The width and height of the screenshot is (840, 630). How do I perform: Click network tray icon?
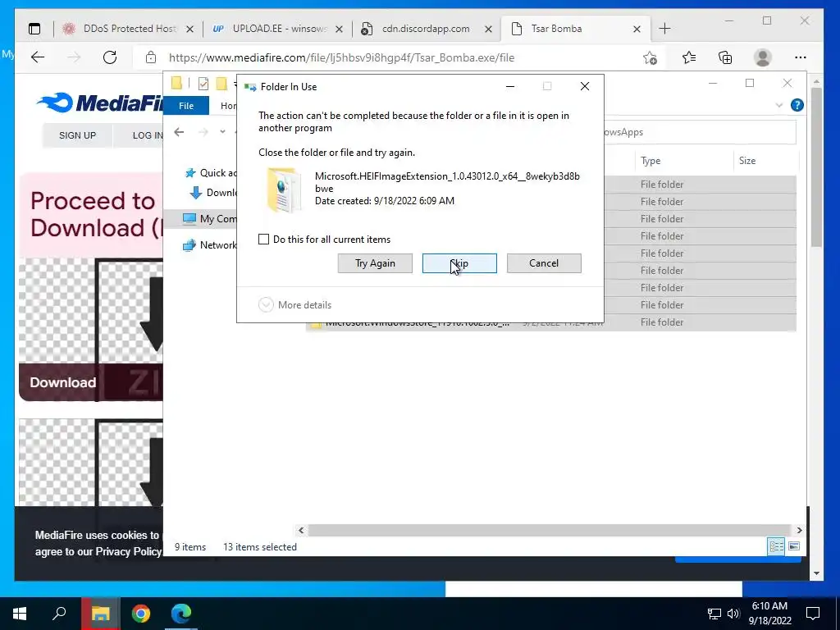(714, 614)
